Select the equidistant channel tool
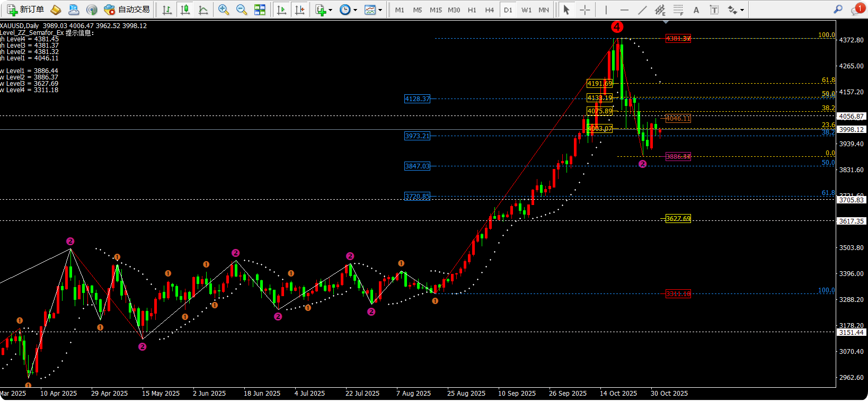This screenshot has width=868, height=401. (660, 10)
